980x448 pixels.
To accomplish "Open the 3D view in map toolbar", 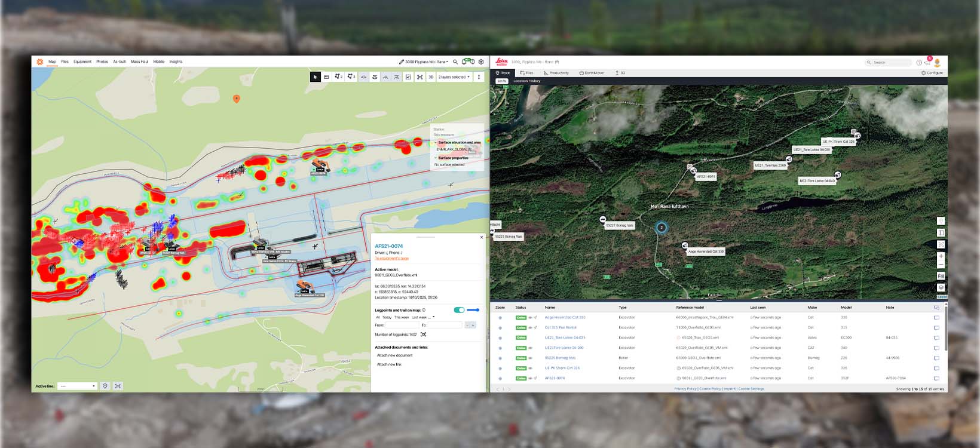I will 431,77.
